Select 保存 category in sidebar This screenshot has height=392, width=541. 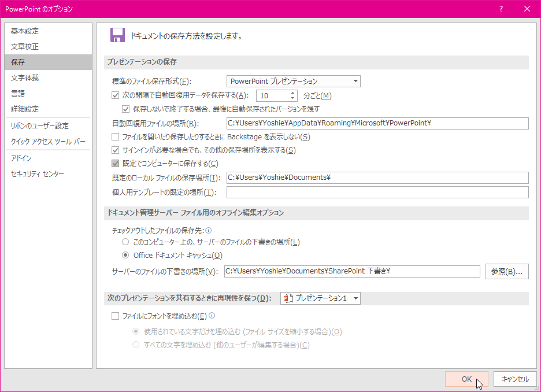[x=49, y=62]
